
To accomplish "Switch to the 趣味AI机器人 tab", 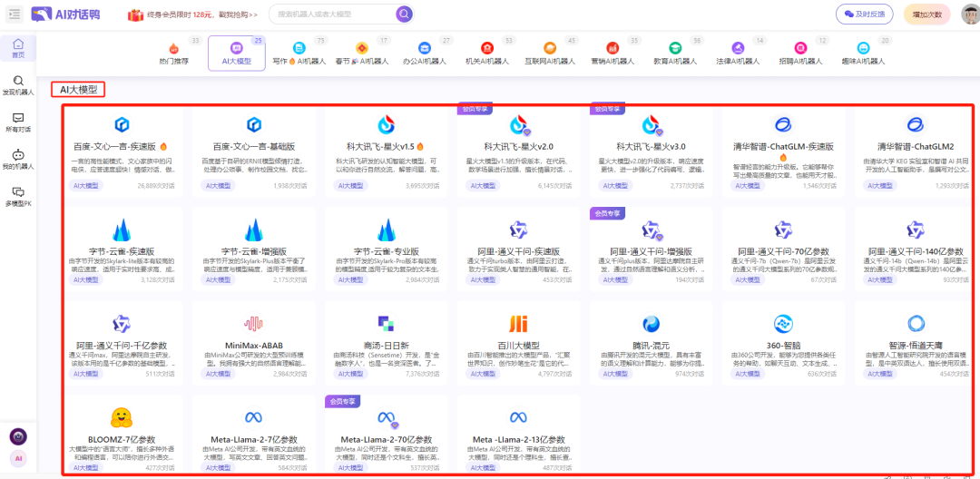I will (x=863, y=54).
